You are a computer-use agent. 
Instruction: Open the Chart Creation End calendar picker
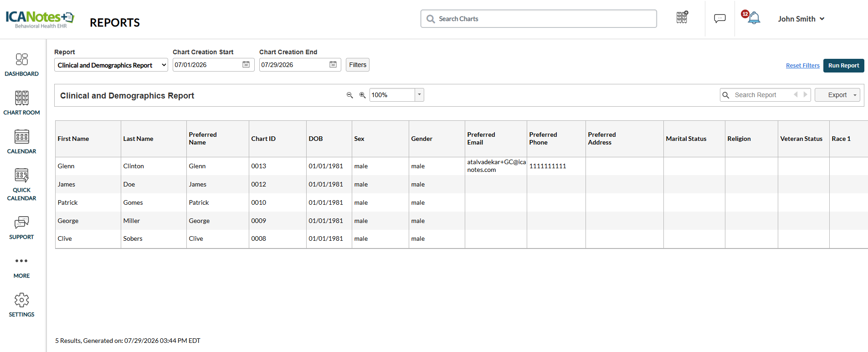point(333,65)
